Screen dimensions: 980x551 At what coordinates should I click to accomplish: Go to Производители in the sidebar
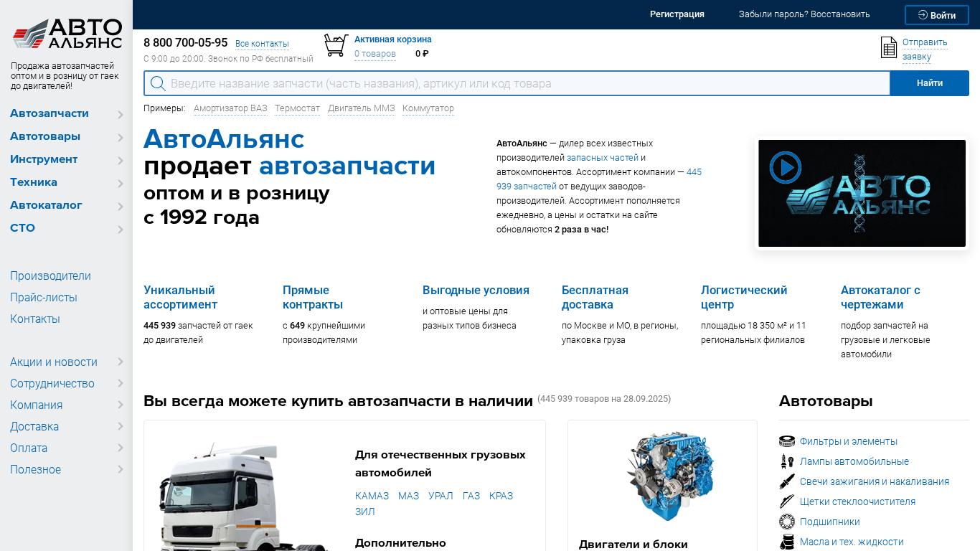coord(50,276)
